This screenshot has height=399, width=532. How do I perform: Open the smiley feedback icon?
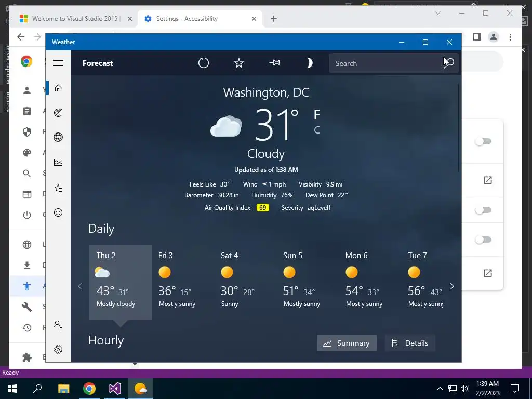(x=58, y=212)
